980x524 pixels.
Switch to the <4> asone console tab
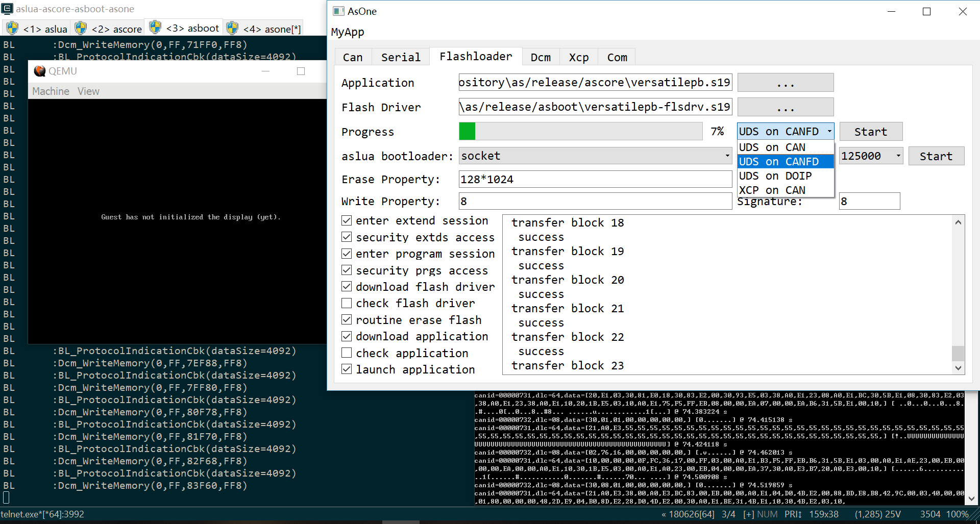click(x=263, y=29)
